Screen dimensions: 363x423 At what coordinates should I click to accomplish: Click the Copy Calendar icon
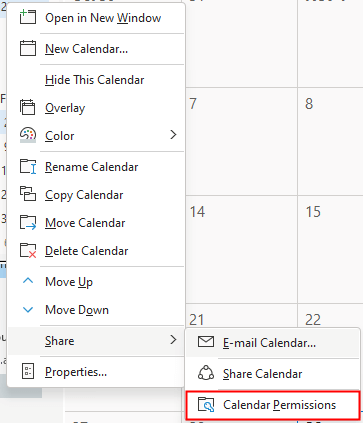coord(28,194)
